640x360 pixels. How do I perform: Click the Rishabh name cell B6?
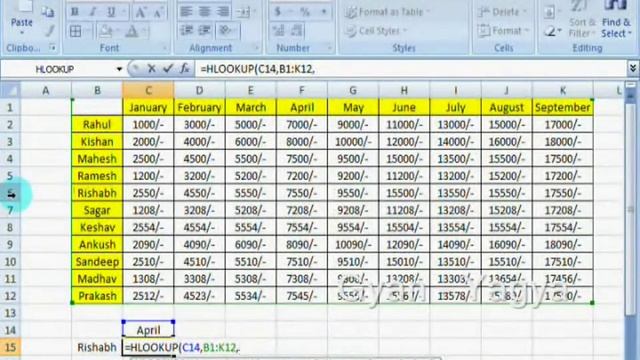[97, 193]
